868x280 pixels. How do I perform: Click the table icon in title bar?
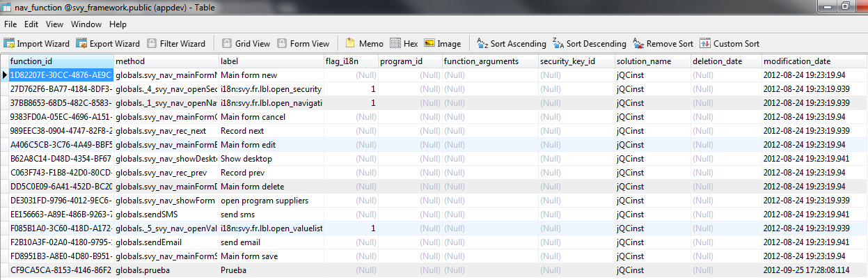pyautogui.click(x=6, y=6)
